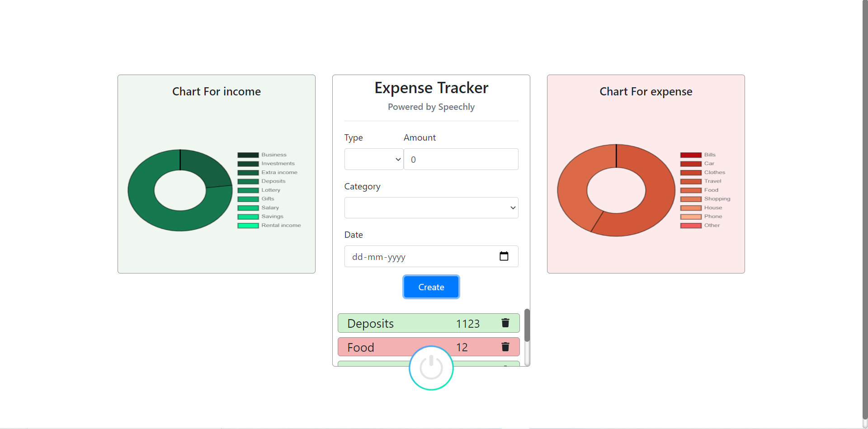Delete the Food 12 transaction
The width and height of the screenshot is (868, 429).
coord(505,347)
